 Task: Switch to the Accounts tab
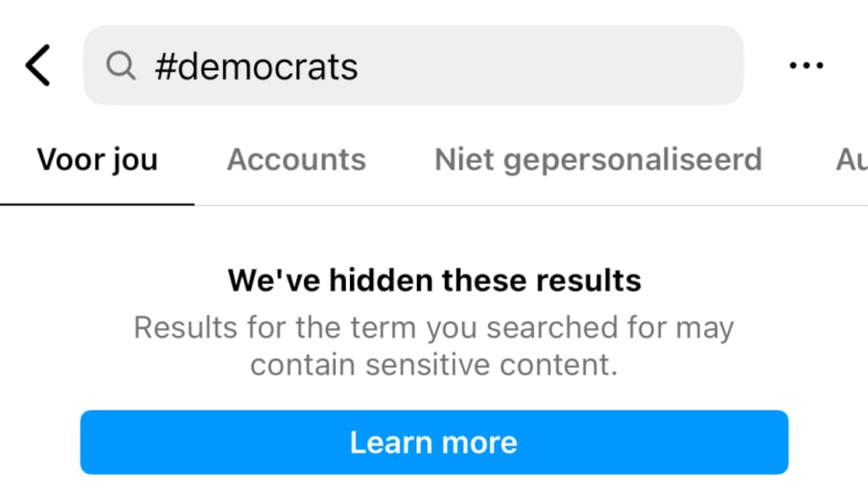[x=296, y=159]
